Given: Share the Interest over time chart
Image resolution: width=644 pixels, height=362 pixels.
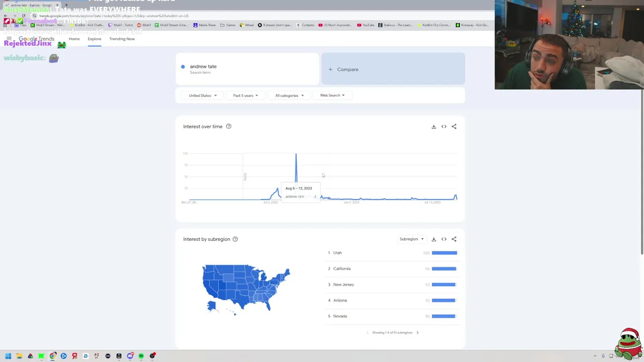Looking at the screenshot, I should point(454,127).
